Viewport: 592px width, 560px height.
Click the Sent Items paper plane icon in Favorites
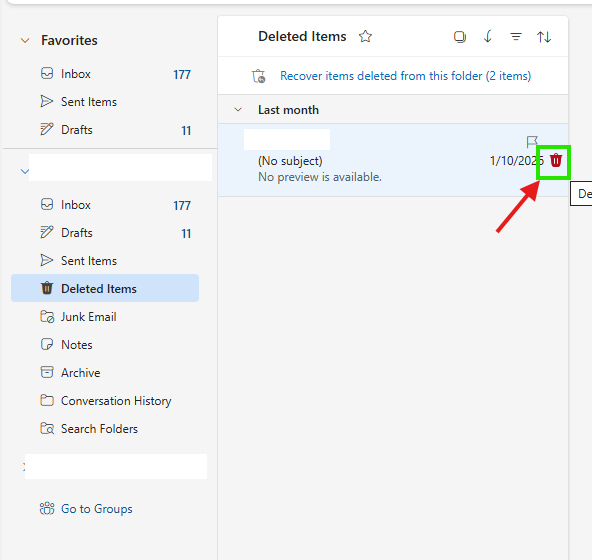[x=47, y=101]
